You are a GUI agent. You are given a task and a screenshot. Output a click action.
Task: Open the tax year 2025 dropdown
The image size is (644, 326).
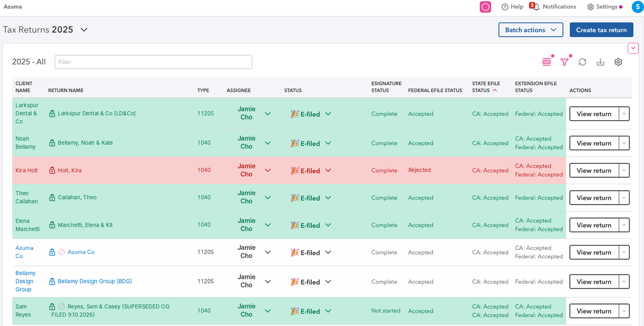coord(84,30)
